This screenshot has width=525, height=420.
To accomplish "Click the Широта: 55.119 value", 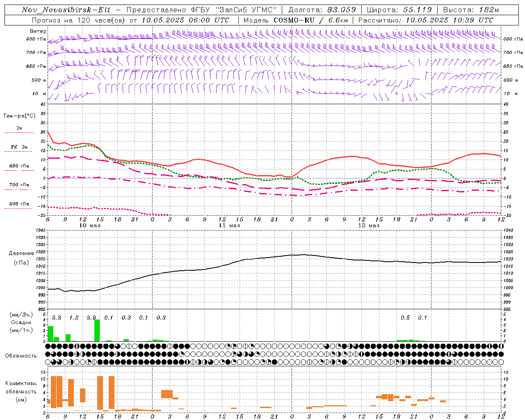I will click(x=399, y=10).
